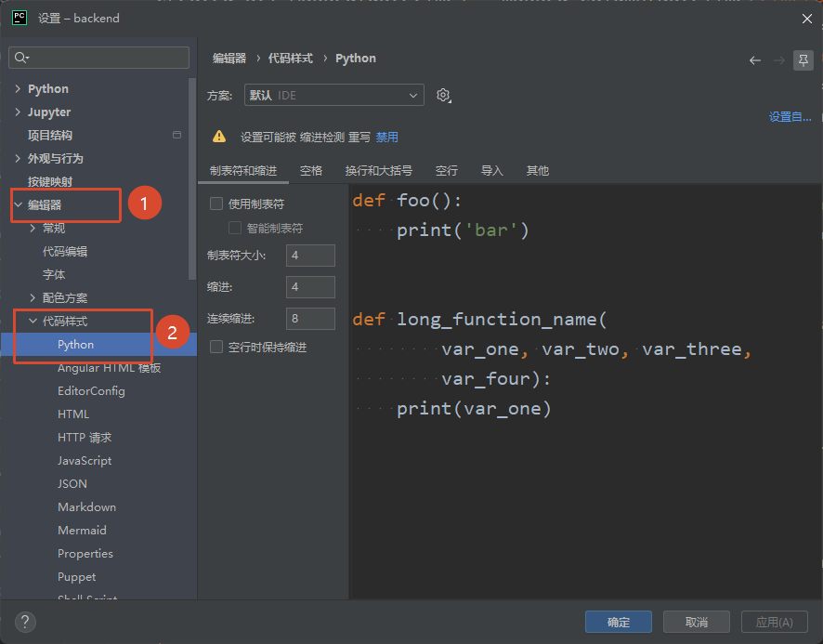Select JSON in the tree
The image size is (823, 644).
point(72,484)
